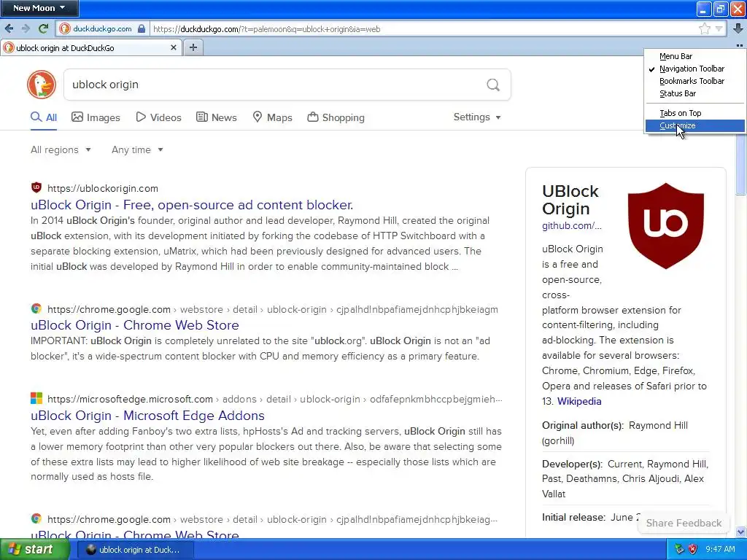Click the taskbar clock showing 9:47 AM
Screen dimensions: 747x560
coord(720,549)
